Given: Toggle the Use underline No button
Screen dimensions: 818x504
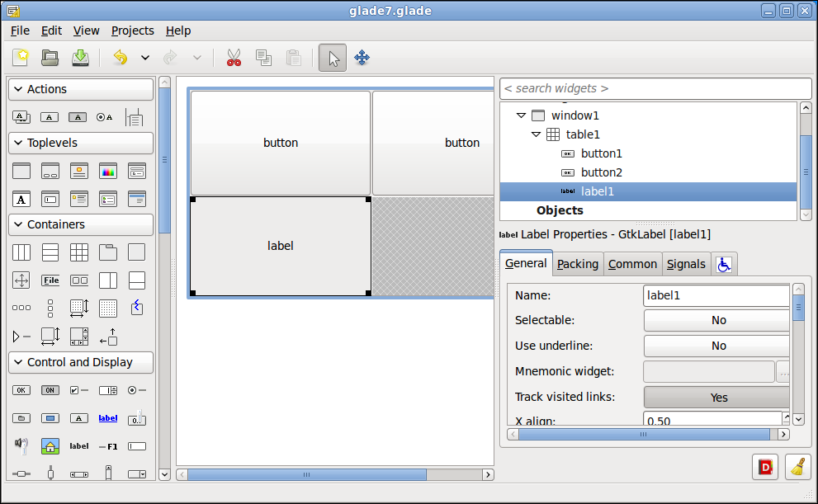Looking at the screenshot, I should [716, 346].
